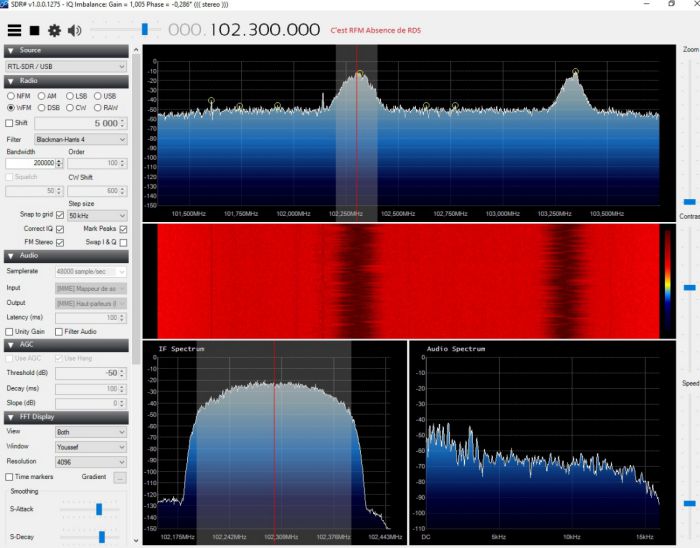The height and width of the screenshot is (548, 700).
Task: Click the Bandwidth spinner arrows
Action: click(x=59, y=163)
